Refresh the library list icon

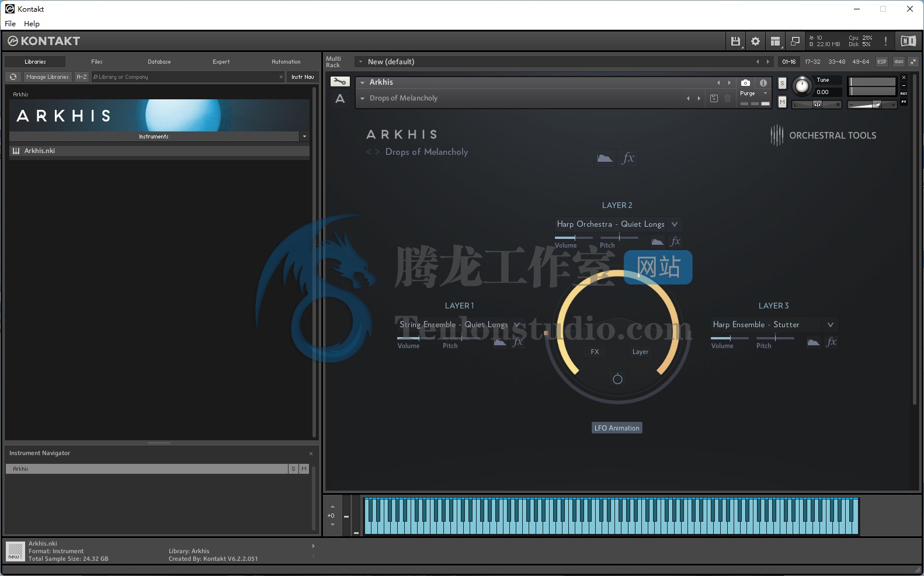[13, 77]
